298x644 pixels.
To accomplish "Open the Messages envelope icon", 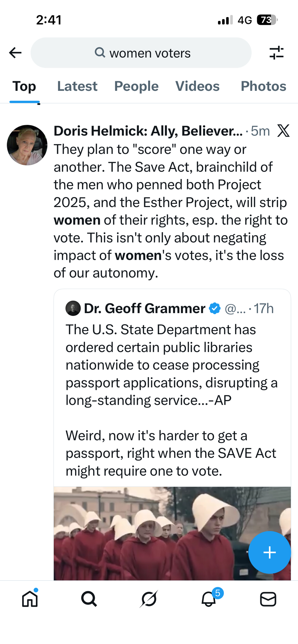I will [x=268, y=599].
